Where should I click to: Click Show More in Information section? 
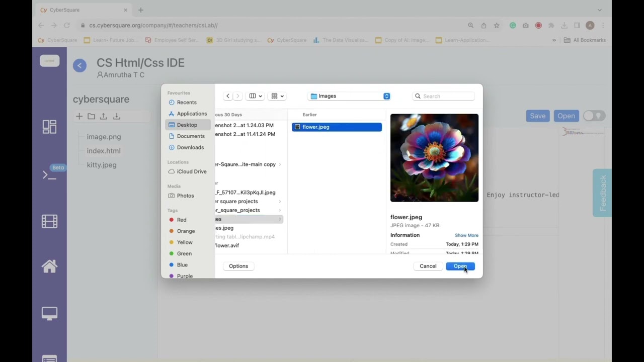click(466, 235)
